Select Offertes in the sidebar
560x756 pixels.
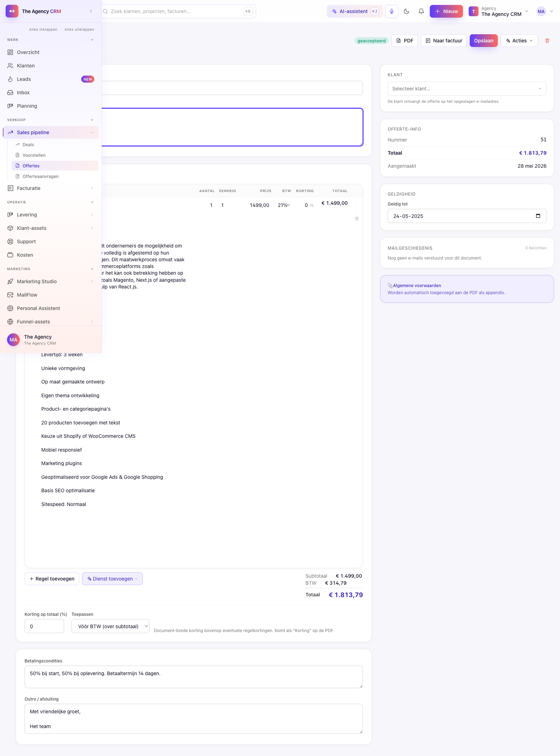(55, 166)
